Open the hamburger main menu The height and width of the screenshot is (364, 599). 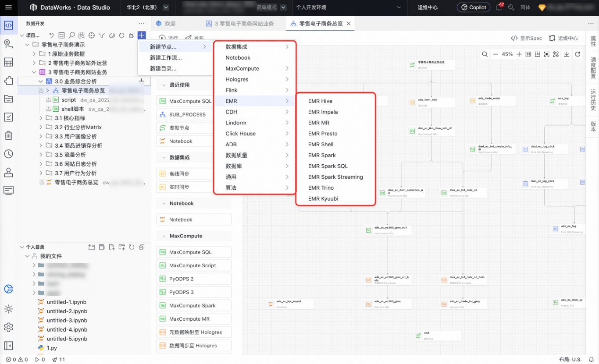coord(8,7)
